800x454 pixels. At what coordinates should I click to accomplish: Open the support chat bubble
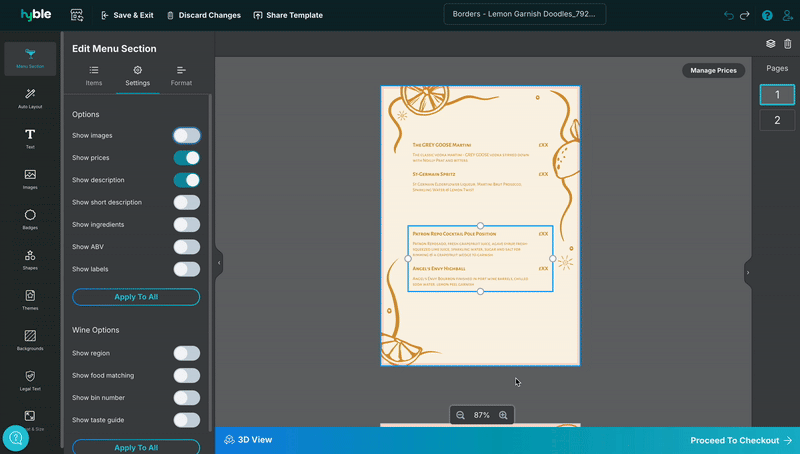click(x=16, y=438)
